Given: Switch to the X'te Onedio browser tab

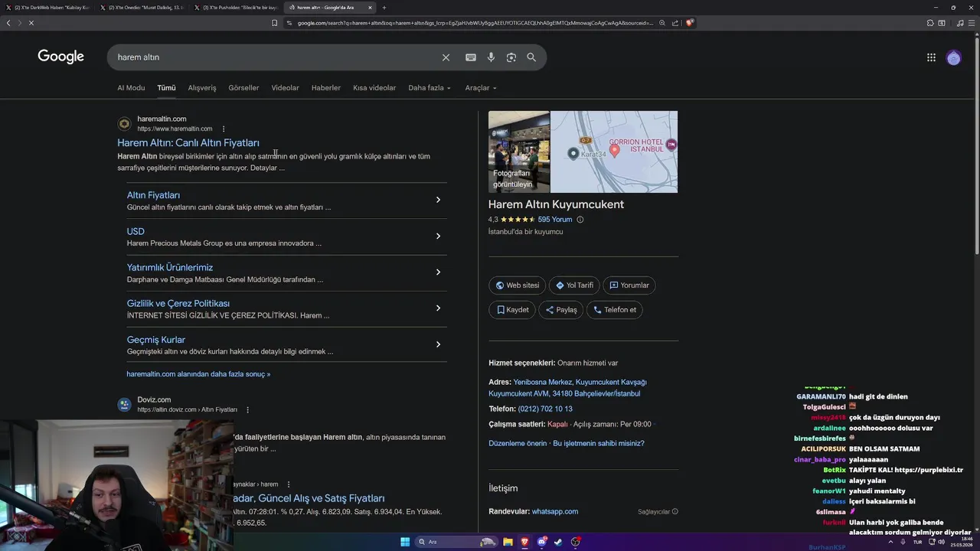Looking at the screenshot, I should coord(142,8).
